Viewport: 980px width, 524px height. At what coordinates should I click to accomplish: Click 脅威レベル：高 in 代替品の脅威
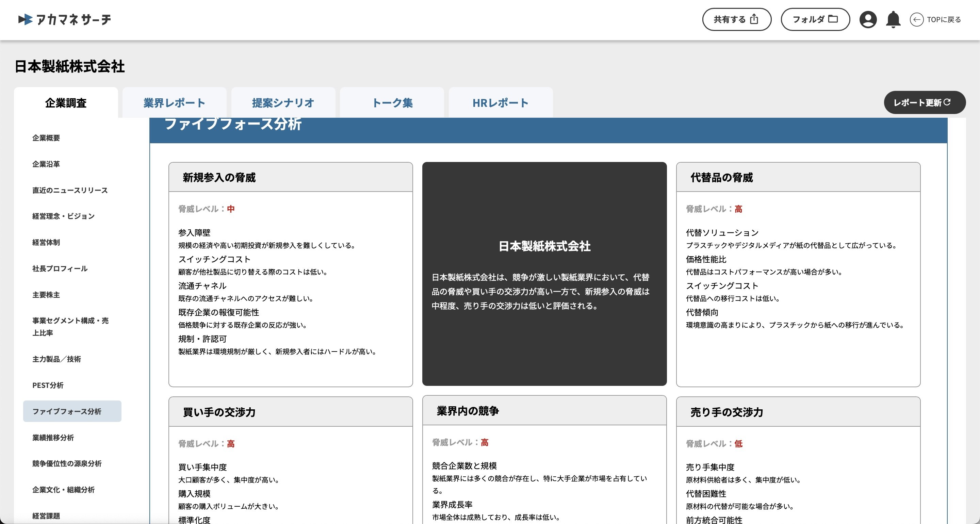click(x=714, y=209)
